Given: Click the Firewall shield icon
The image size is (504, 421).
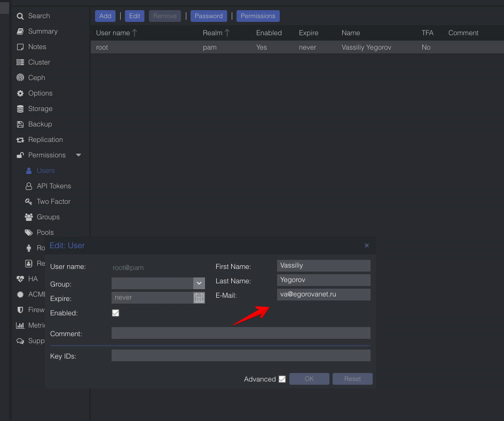Looking at the screenshot, I should (20, 310).
